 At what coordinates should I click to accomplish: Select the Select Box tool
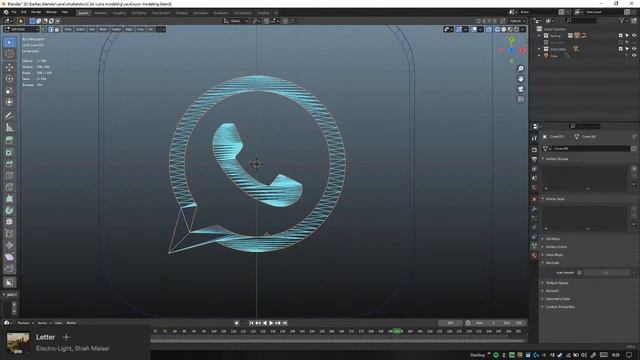[9, 42]
